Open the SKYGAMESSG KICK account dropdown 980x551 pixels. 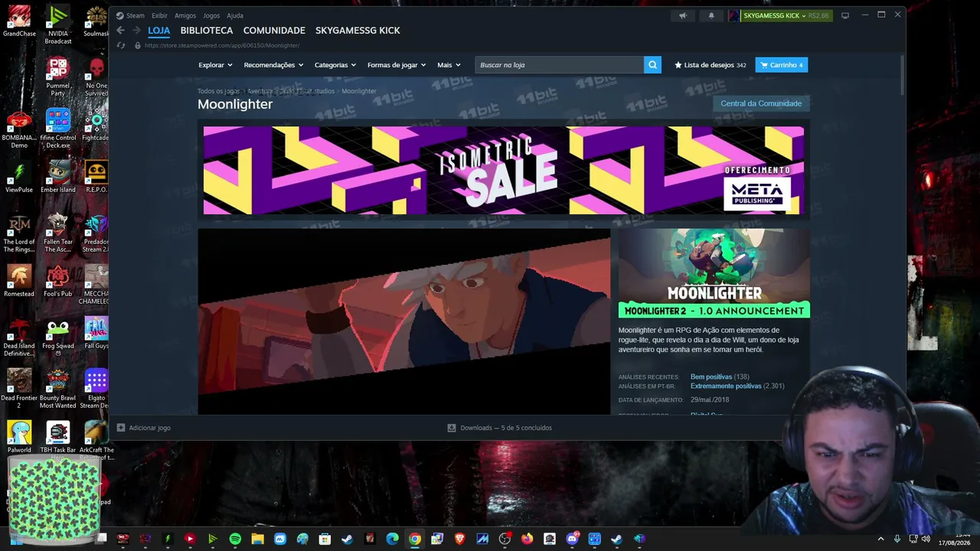coord(774,15)
